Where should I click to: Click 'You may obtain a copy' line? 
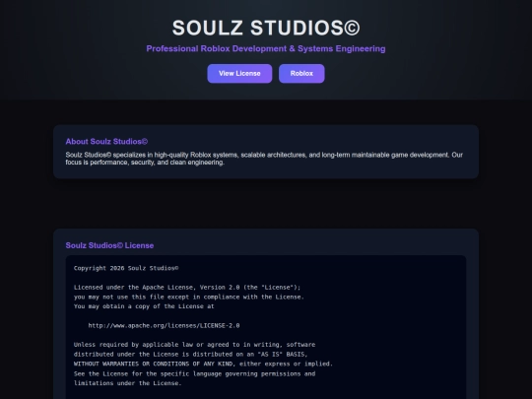tap(144, 306)
